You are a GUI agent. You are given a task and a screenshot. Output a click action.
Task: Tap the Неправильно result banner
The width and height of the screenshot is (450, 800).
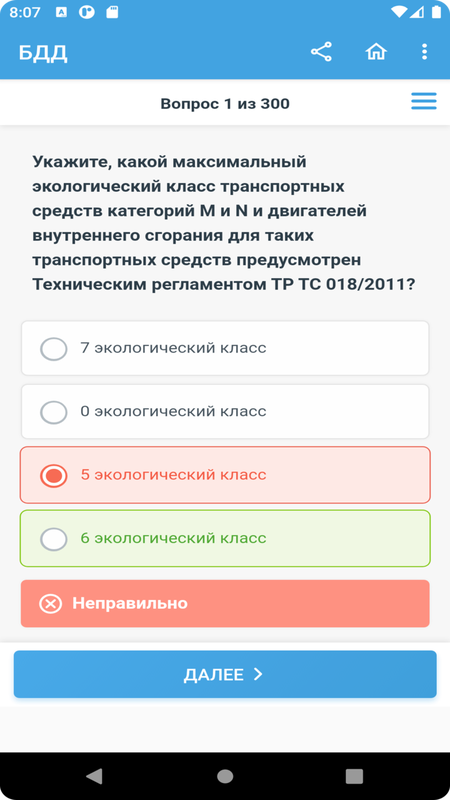pyautogui.click(x=225, y=604)
